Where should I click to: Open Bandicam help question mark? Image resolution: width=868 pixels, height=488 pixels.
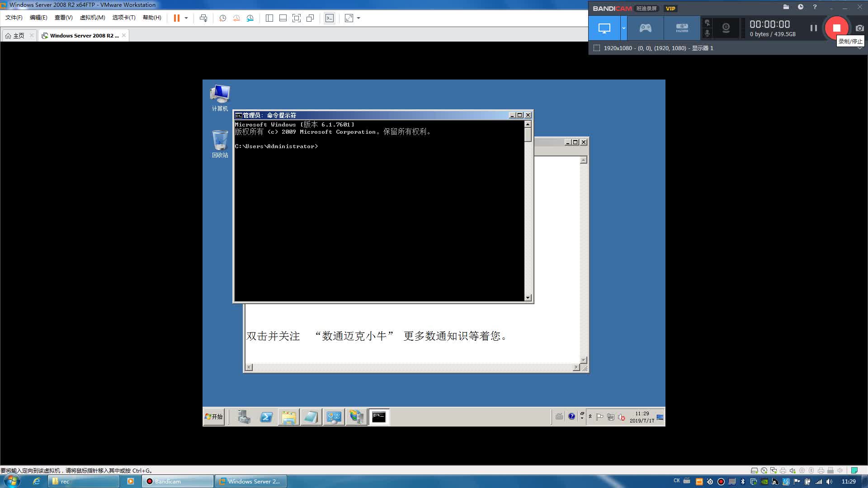pyautogui.click(x=815, y=7)
